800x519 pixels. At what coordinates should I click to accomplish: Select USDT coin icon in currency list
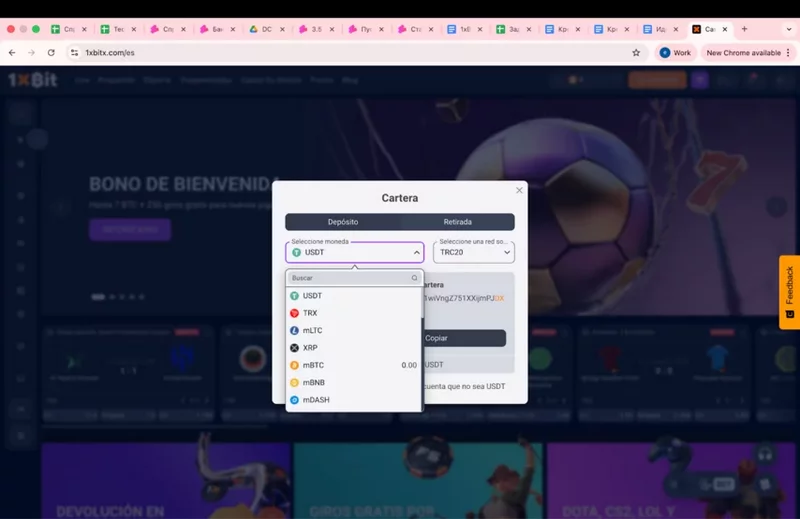pyautogui.click(x=295, y=296)
